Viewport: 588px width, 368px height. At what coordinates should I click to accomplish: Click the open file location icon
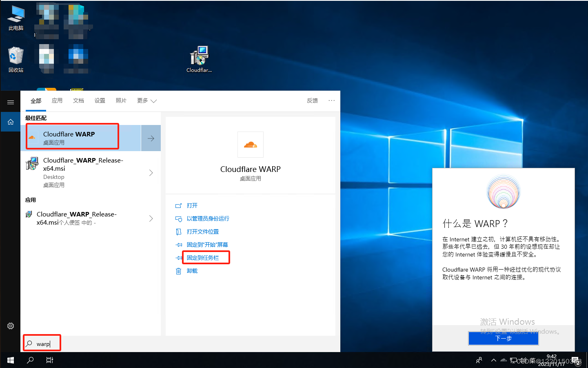click(178, 232)
